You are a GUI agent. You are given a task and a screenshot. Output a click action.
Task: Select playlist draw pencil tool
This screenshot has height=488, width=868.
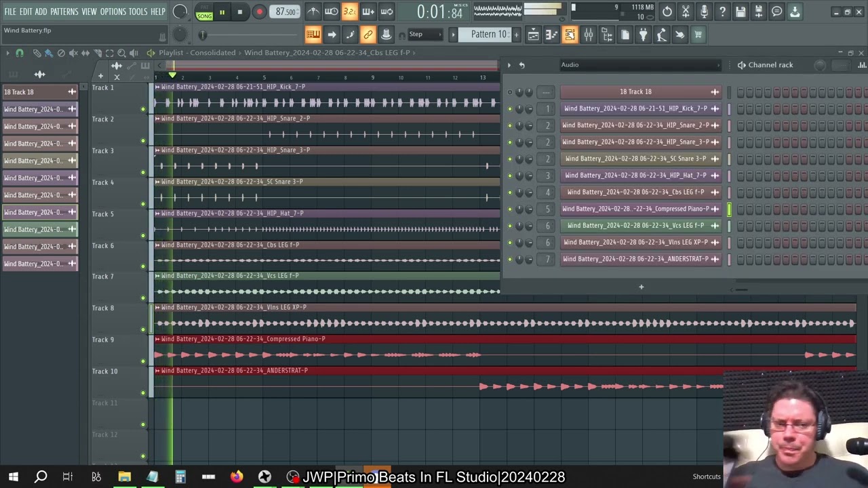tap(37, 52)
